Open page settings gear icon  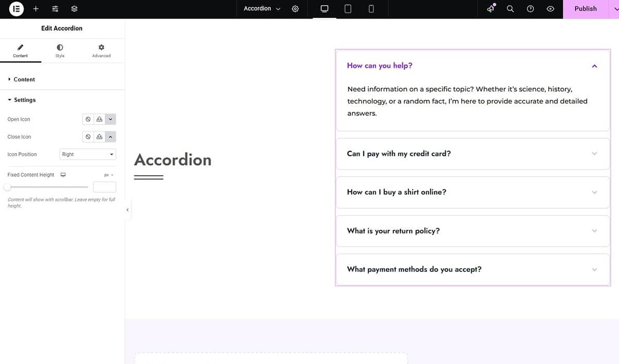point(295,9)
